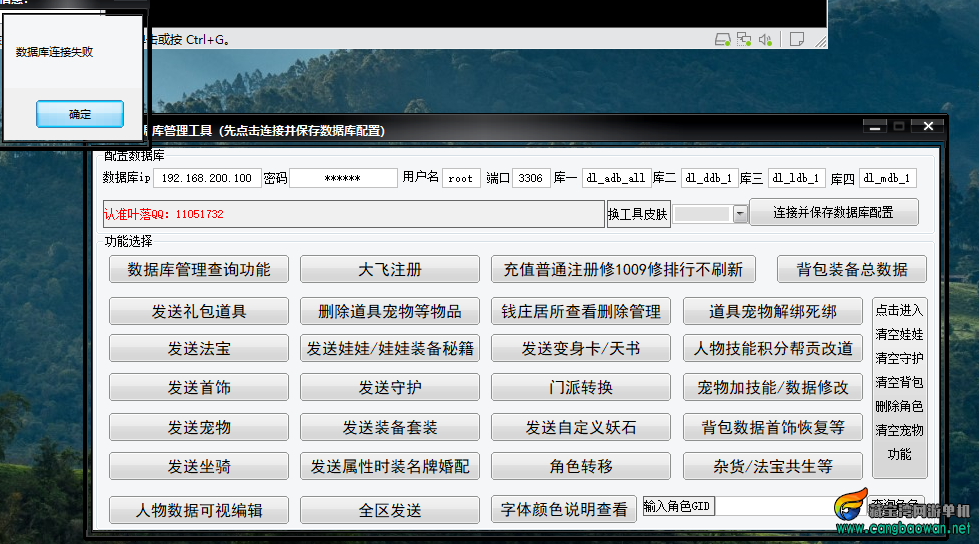Image resolution: width=979 pixels, height=544 pixels.
Task: Click 发送礼包道具 button
Action: 199,311
